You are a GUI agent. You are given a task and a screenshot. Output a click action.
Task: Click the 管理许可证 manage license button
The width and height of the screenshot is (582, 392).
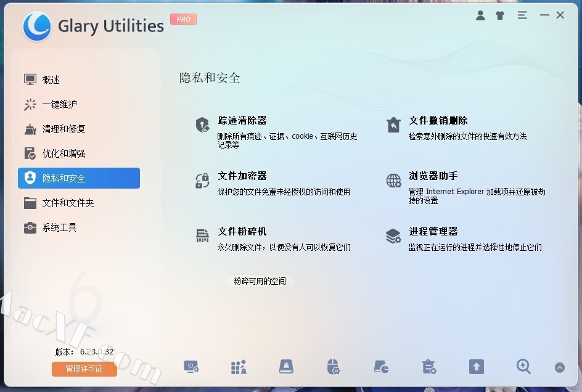[84, 369]
